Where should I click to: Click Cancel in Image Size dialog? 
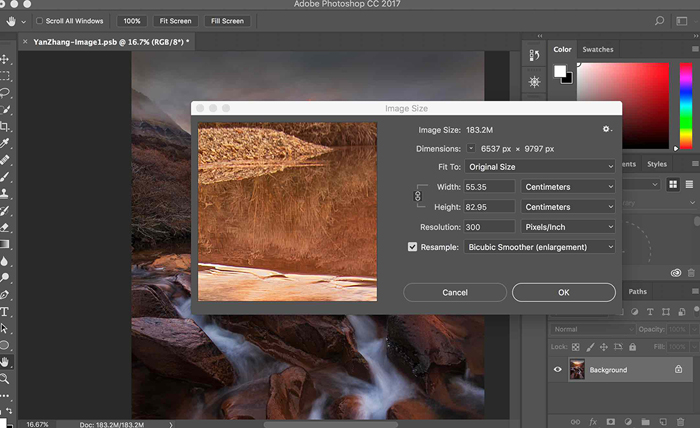[455, 292]
